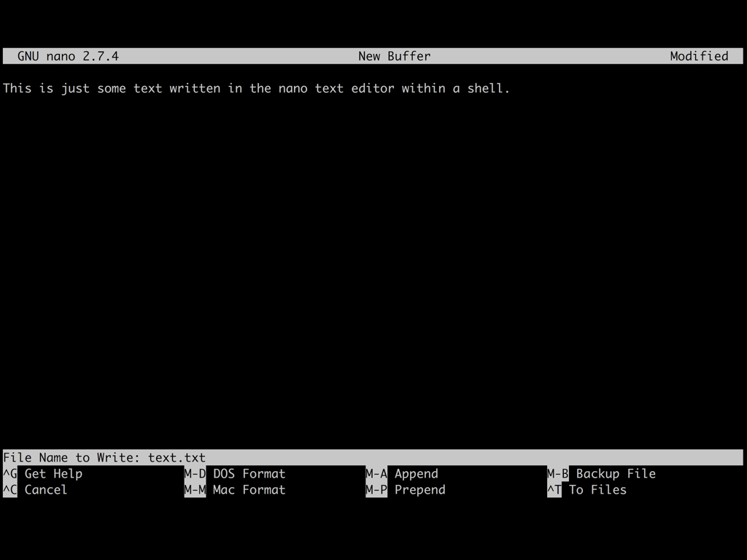Click the 'File Name to Write:' prompt label
Viewport: 747px width, 560px height.
[x=71, y=458]
